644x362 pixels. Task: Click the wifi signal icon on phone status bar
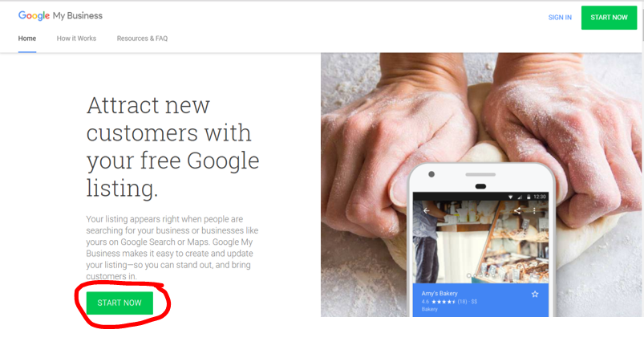coord(511,197)
